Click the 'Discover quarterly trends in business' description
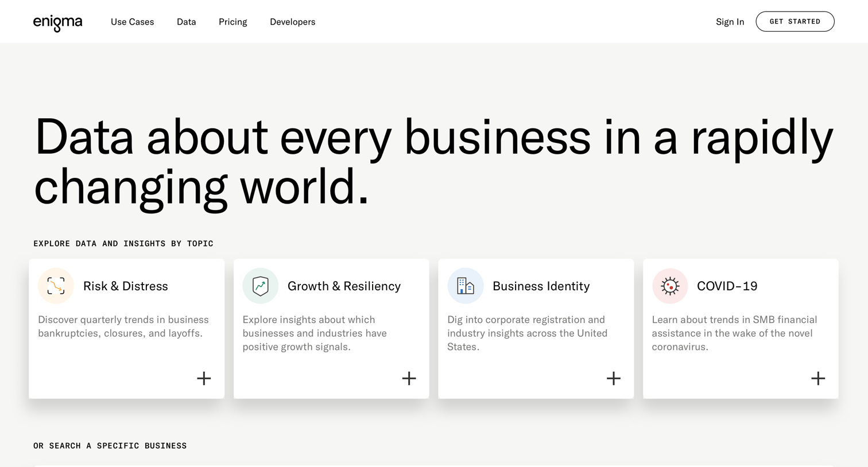 tap(123, 326)
